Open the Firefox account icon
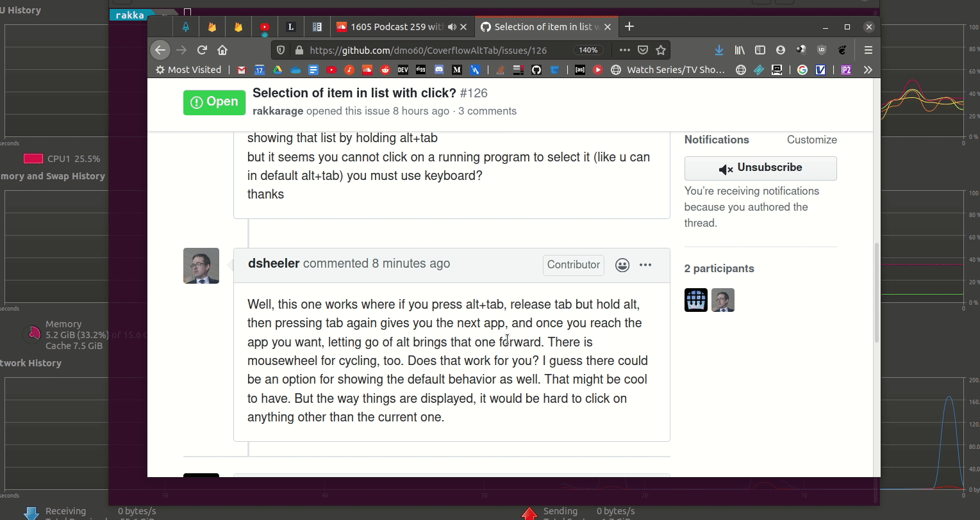980x520 pixels. coord(781,50)
